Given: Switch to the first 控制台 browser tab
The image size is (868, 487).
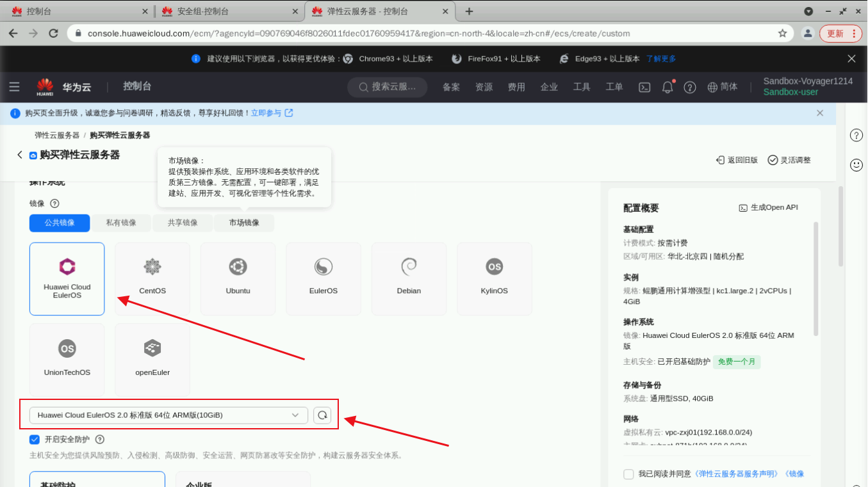Looking at the screenshot, I should pos(78,12).
